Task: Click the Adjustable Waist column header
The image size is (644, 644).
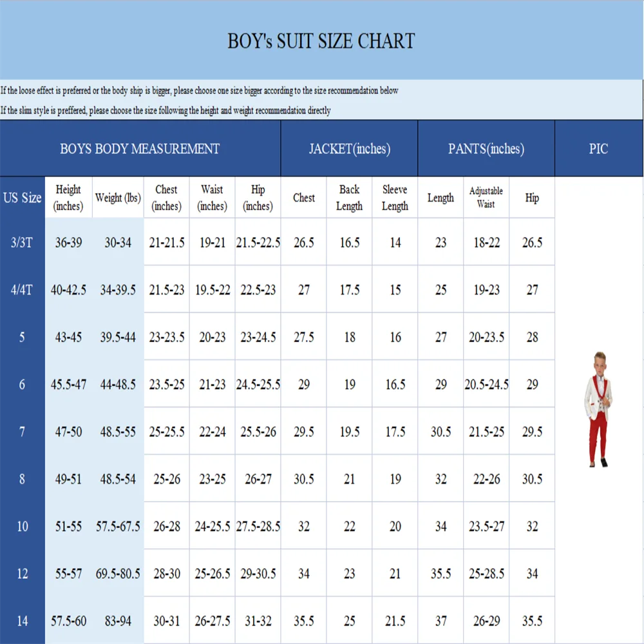Action: [x=486, y=198]
